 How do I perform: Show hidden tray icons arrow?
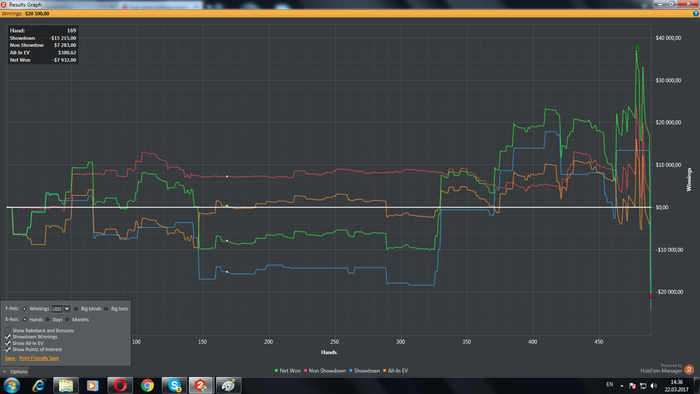pos(622,386)
